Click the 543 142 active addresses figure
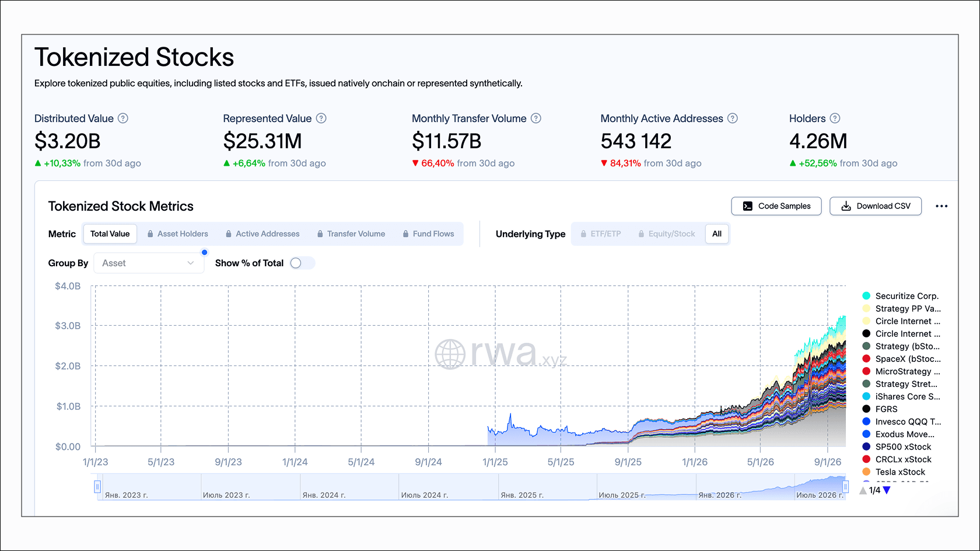The height and width of the screenshot is (551, 980). (x=636, y=141)
